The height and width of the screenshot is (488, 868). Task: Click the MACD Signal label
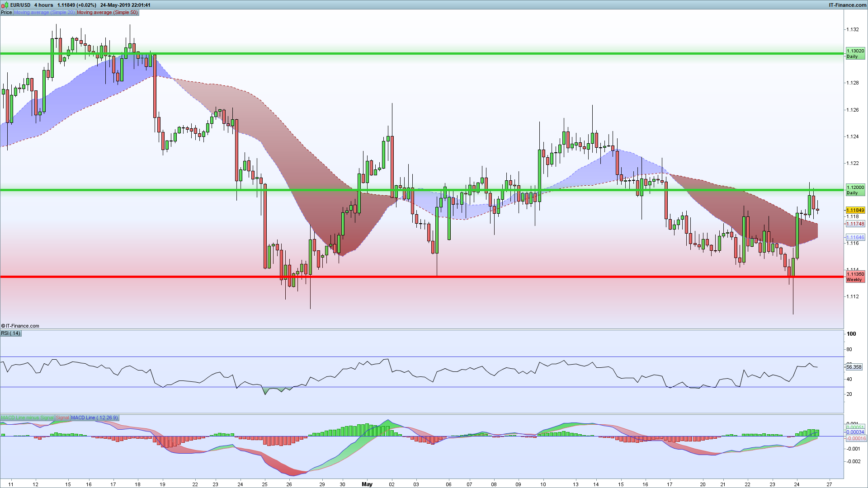pyautogui.click(x=62, y=418)
